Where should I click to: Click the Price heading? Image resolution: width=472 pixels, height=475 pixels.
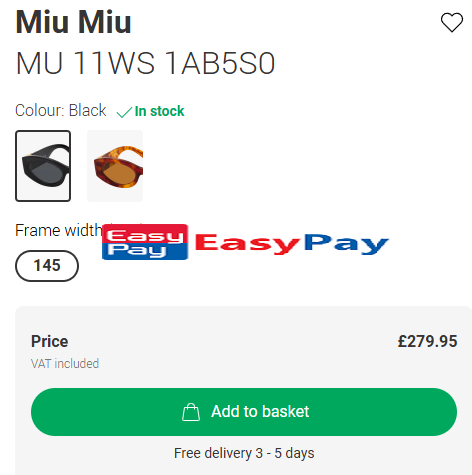[50, 341]
